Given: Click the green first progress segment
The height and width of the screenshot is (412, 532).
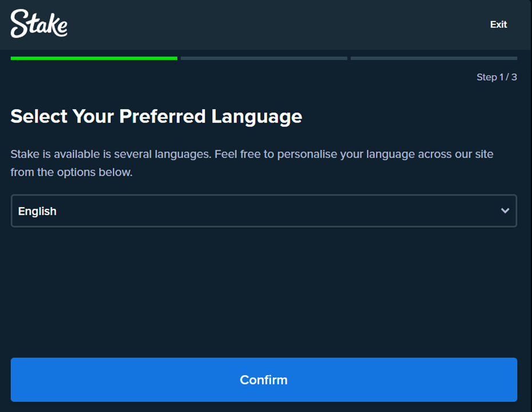Looking at the screenshot, I should click(x=94, y=58).
